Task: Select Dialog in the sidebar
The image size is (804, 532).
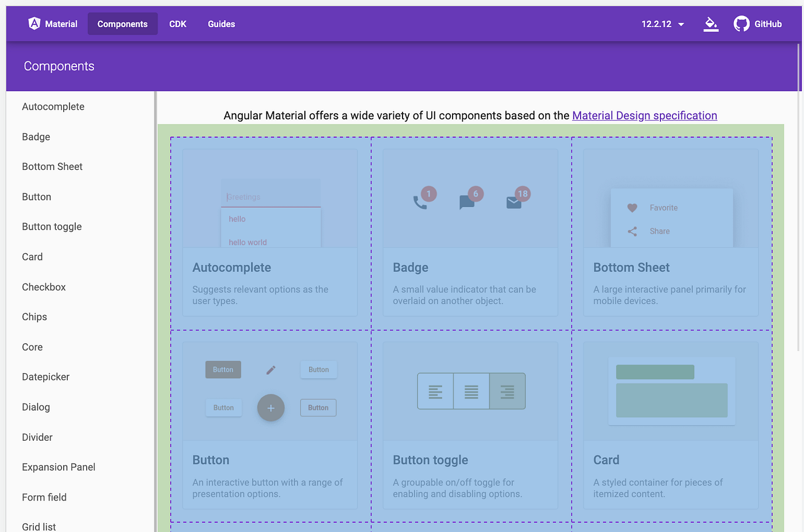Action: 36,407
